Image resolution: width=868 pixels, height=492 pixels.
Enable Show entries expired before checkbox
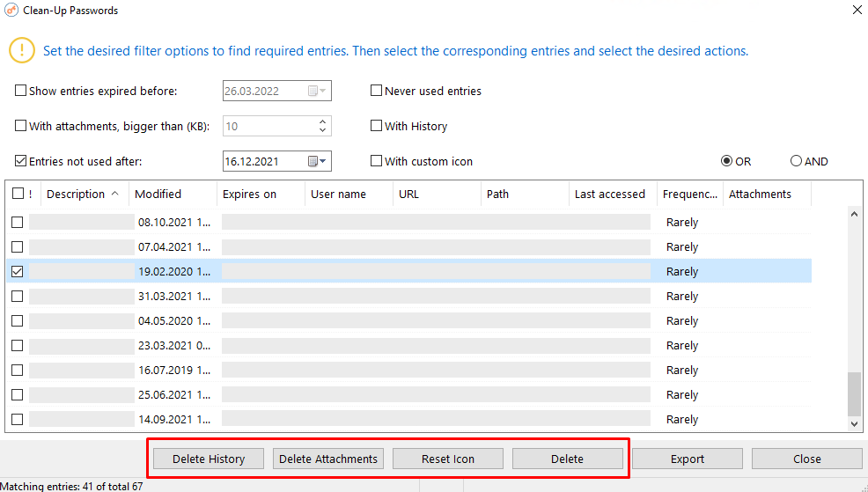coord(20,90)
